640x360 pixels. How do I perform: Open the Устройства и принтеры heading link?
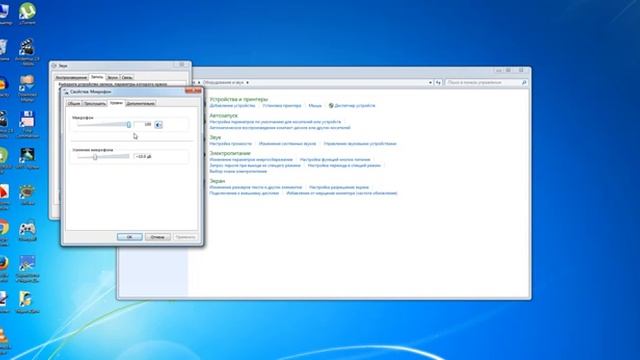pos(239,99)
